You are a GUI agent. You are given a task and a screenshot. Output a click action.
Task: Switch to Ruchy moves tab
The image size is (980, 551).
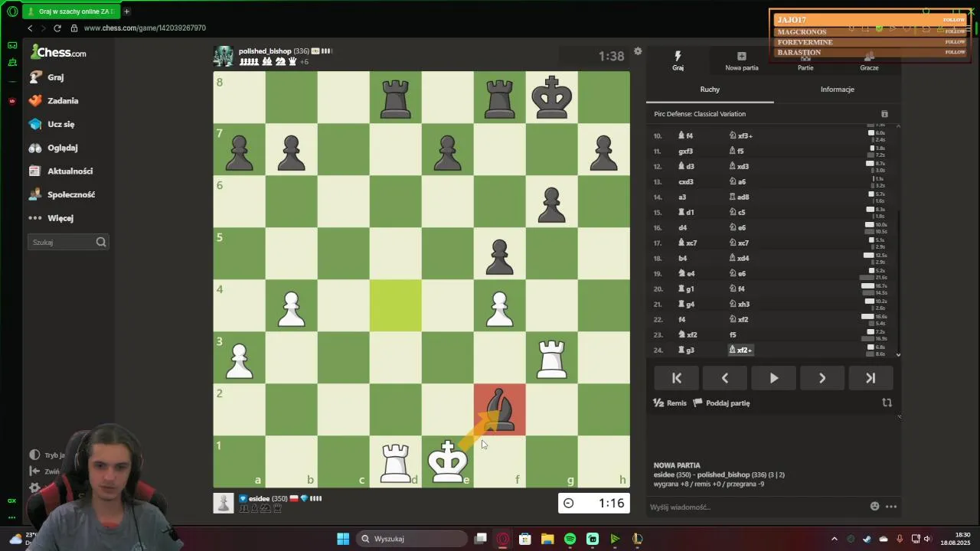710,90
